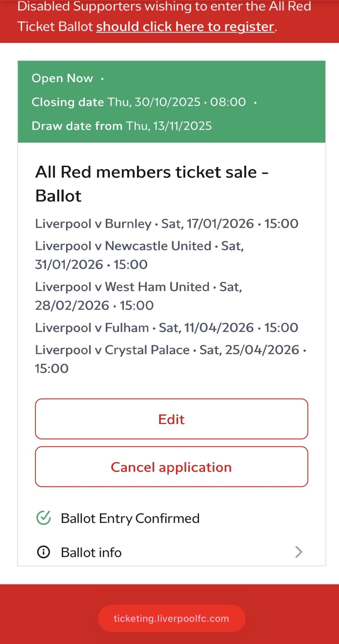Click the Closing date line in green banner
Viewport: 339px width, 644px height.
coord(139,102)
